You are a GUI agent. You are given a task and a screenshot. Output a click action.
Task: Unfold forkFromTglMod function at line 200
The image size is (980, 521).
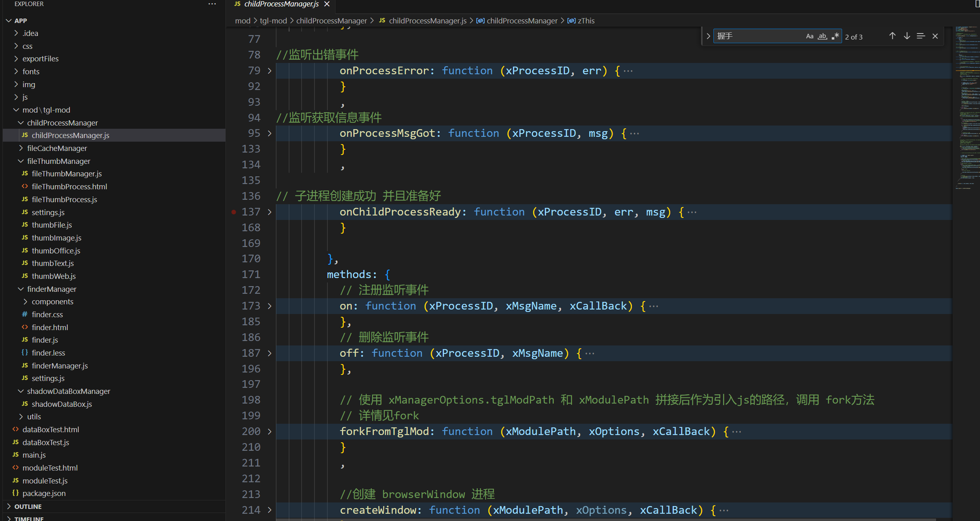click(269, 431)
